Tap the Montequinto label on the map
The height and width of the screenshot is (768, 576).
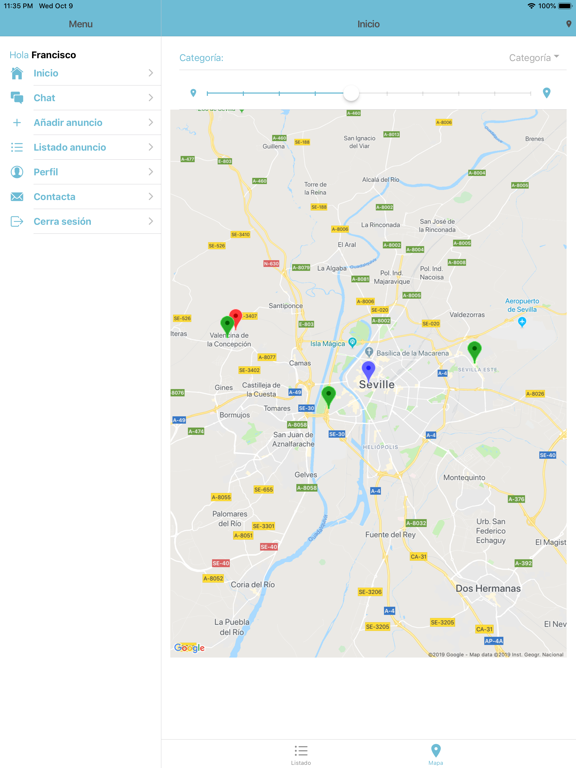[x=464, y=477]
